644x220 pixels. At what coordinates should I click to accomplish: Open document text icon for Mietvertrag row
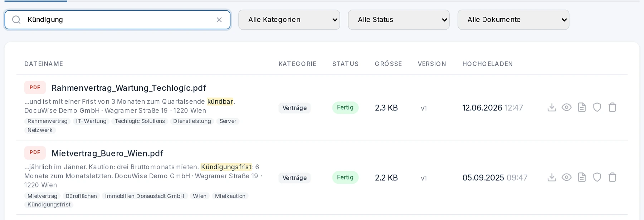pyautogui.click(x=582, y=177)
